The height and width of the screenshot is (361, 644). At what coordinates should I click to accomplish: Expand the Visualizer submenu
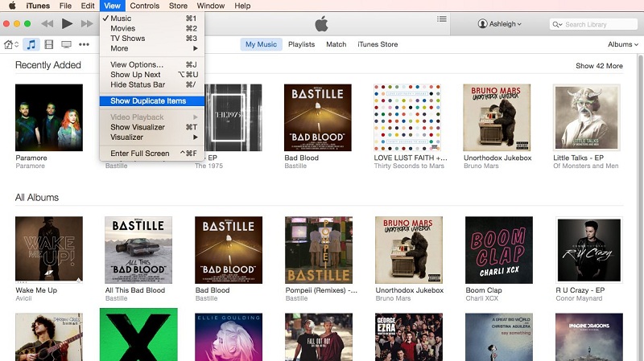152,137
